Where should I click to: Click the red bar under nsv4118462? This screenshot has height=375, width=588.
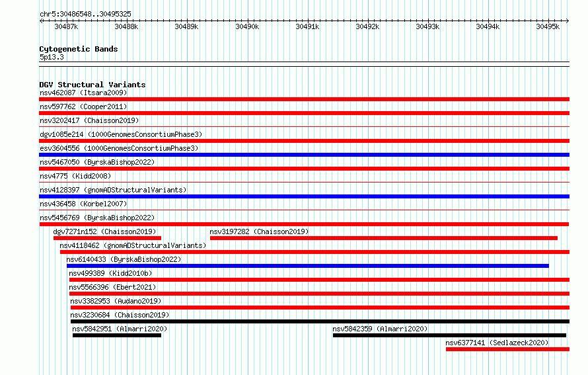click(314, 252)
